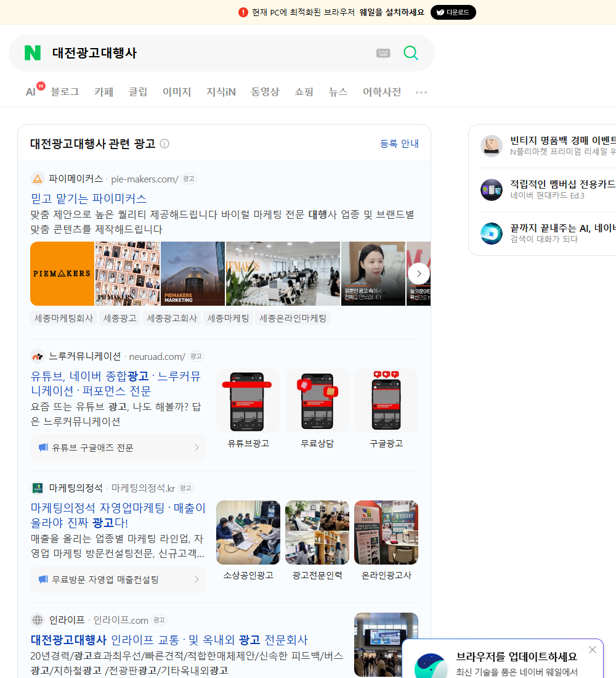The image size is (616, 678).
Task: Open the 빈티지 명품백 경매 이벤트 link
Action: [563, 141]
